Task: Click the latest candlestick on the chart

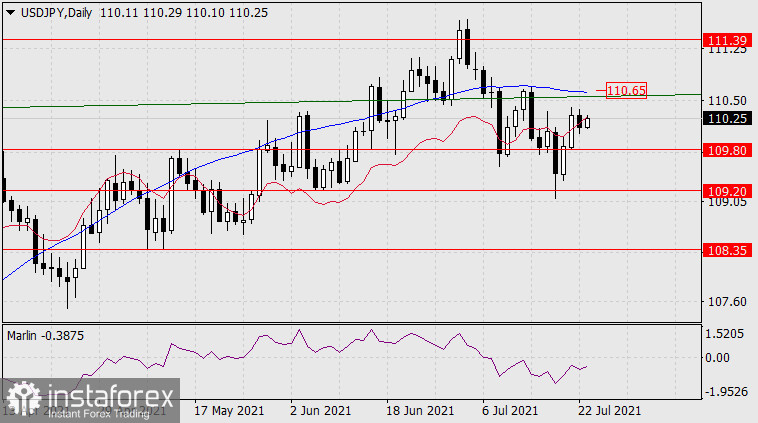Action: (x=587, y=122)
